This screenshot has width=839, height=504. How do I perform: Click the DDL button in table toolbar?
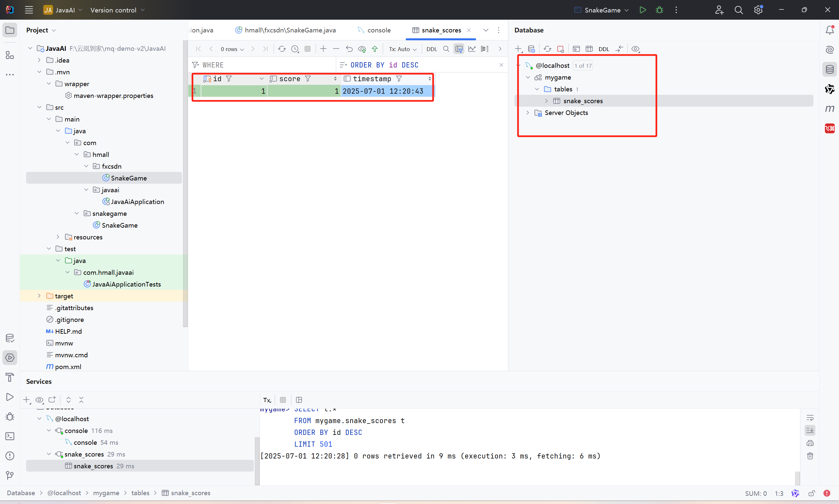[431, 49]
